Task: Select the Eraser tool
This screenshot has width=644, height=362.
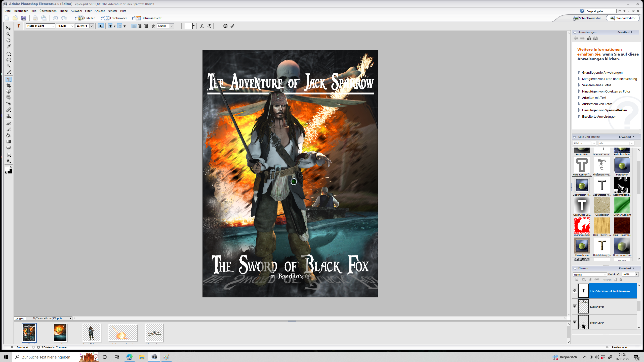Action: click(9, 123)
